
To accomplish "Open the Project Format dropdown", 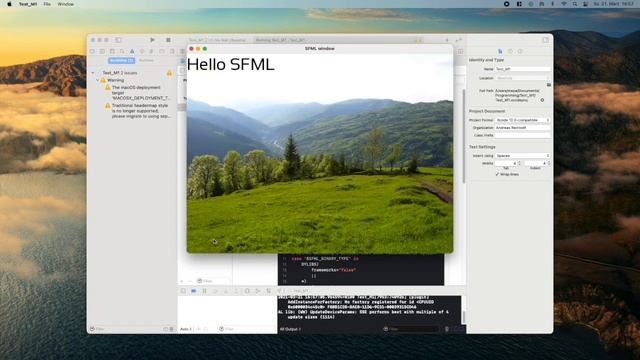I will click(522, 120).
